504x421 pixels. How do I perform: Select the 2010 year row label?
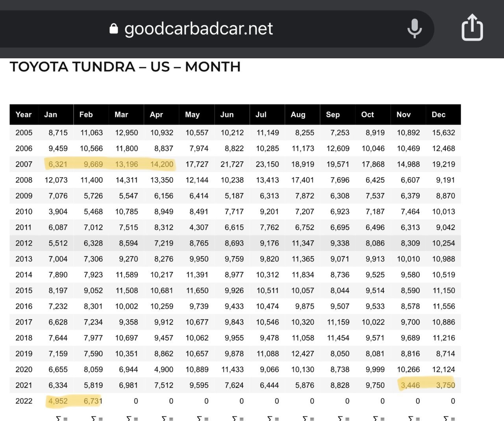[24, 211]
